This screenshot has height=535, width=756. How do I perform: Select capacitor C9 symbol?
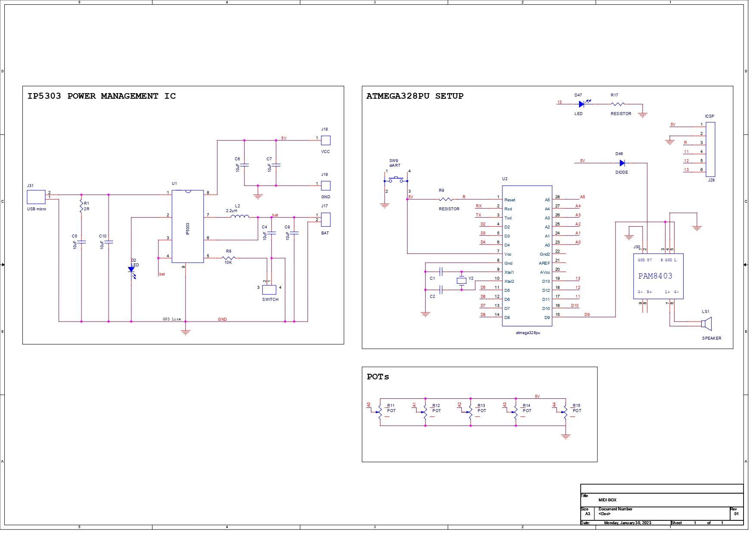tap(294, 233)
